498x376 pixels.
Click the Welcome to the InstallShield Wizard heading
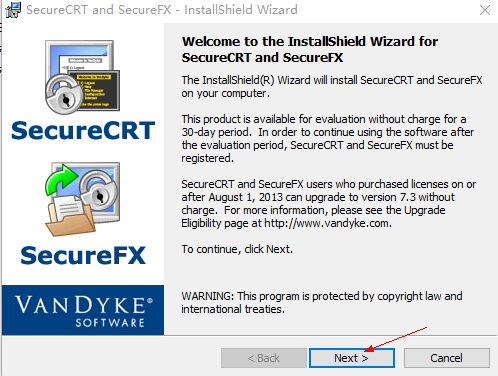310,49
